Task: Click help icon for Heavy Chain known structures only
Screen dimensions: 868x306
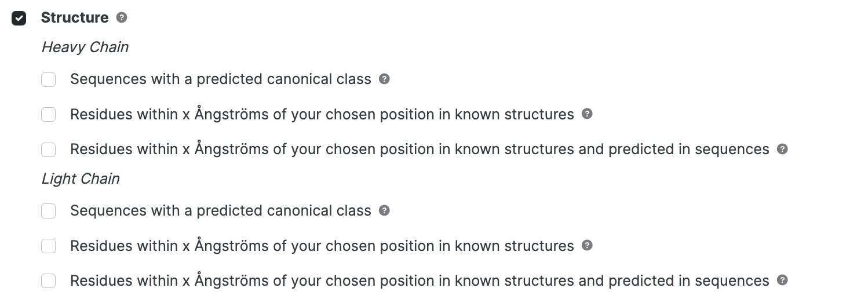Action: point(587,114)
